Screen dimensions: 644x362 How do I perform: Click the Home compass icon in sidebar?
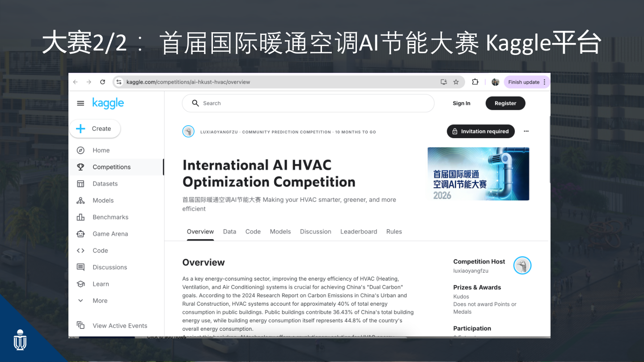click(x=80, y=150)
